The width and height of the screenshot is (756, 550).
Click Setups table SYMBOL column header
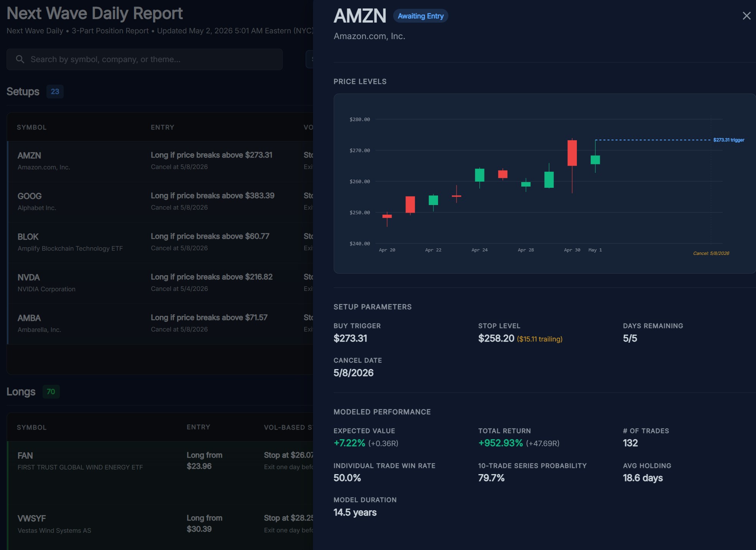31,127
